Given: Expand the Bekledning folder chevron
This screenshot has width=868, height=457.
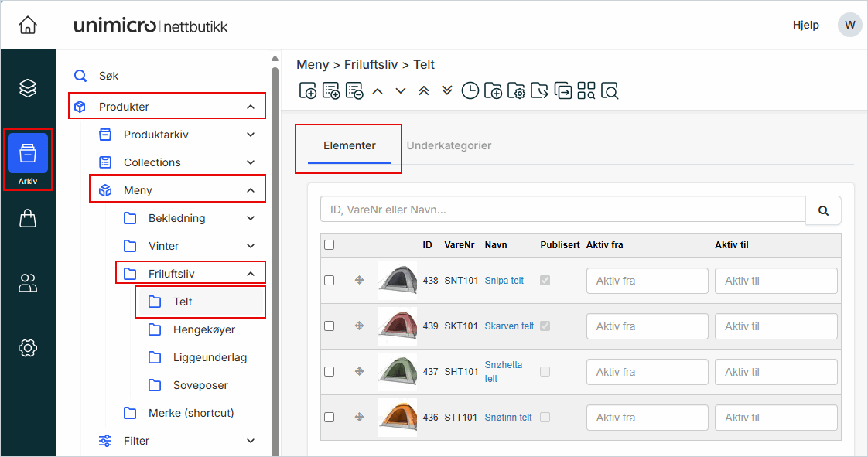Looking at the screenshot, I should click(251, 218).
